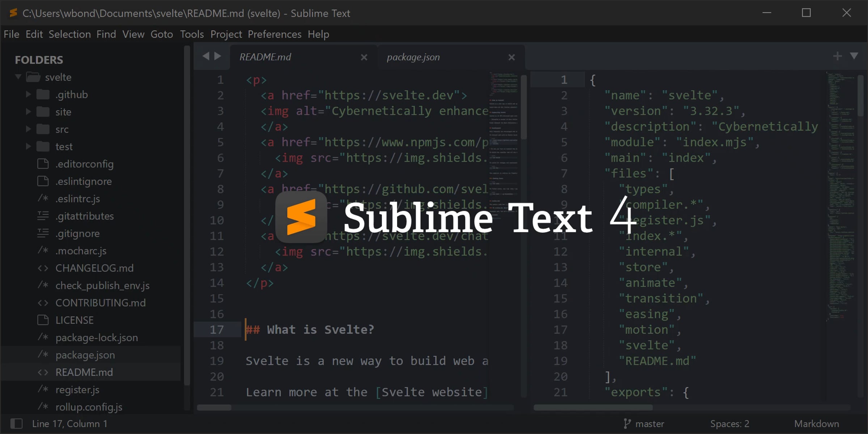
Task: Click the CHANGELOG.md markup file icon
Action: (43, 268)
